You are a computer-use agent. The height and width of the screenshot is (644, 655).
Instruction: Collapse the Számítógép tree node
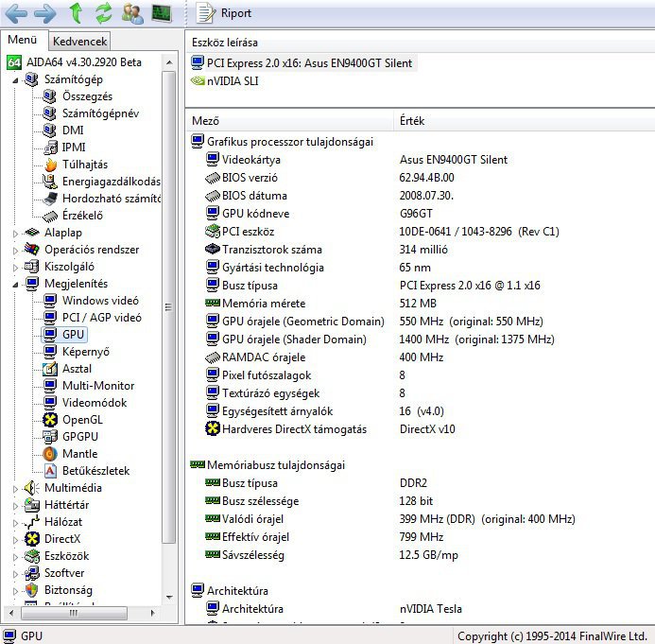[15, 79]
